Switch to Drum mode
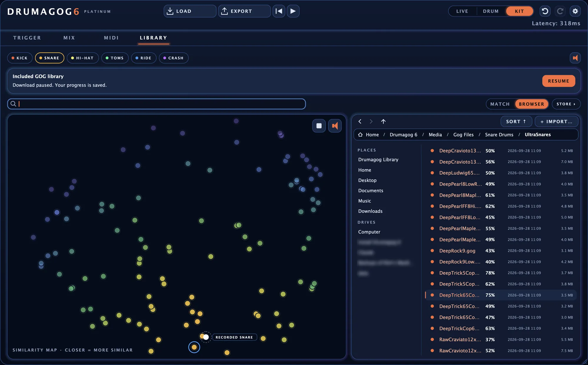588x365 pixels. (x=491, y=11)
